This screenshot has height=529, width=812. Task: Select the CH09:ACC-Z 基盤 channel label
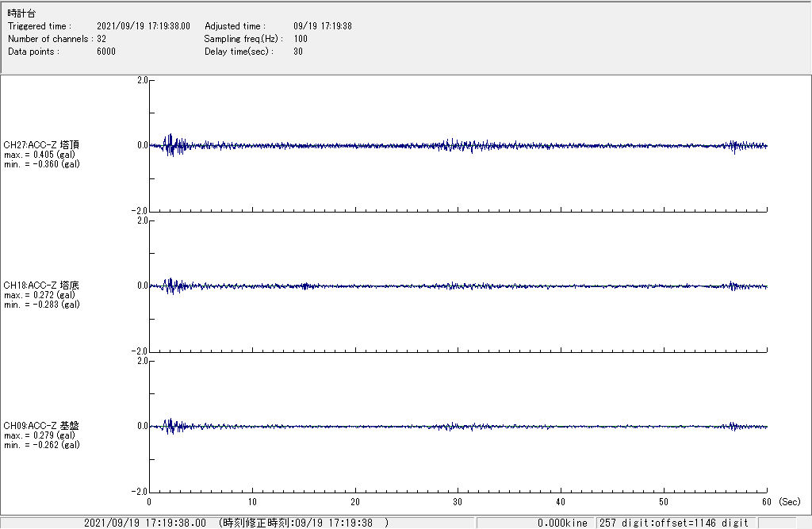pos(41,426)
